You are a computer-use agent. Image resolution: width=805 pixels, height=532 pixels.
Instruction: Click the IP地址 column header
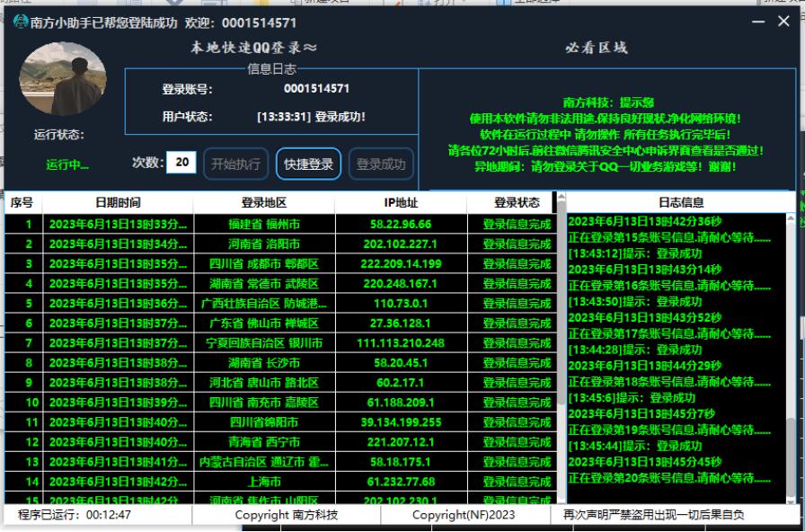401,202
